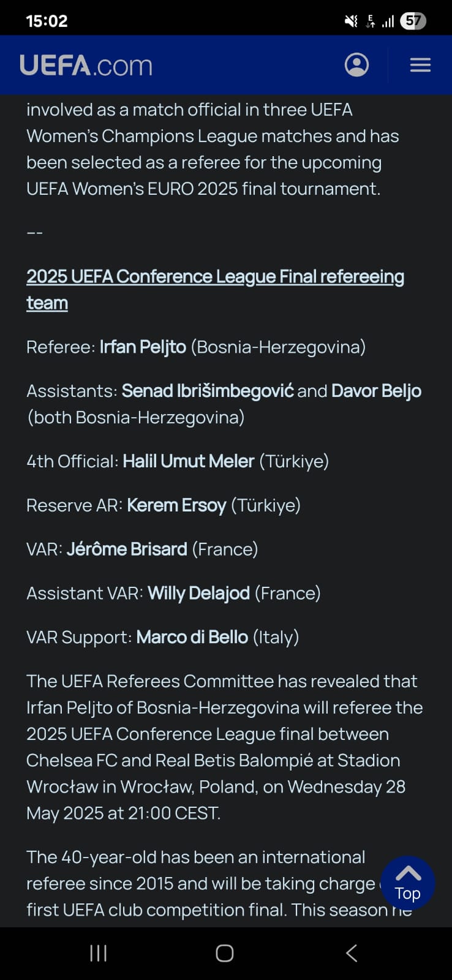Jump back up with the Top button
452x980 pixels.
click(408, 883)
